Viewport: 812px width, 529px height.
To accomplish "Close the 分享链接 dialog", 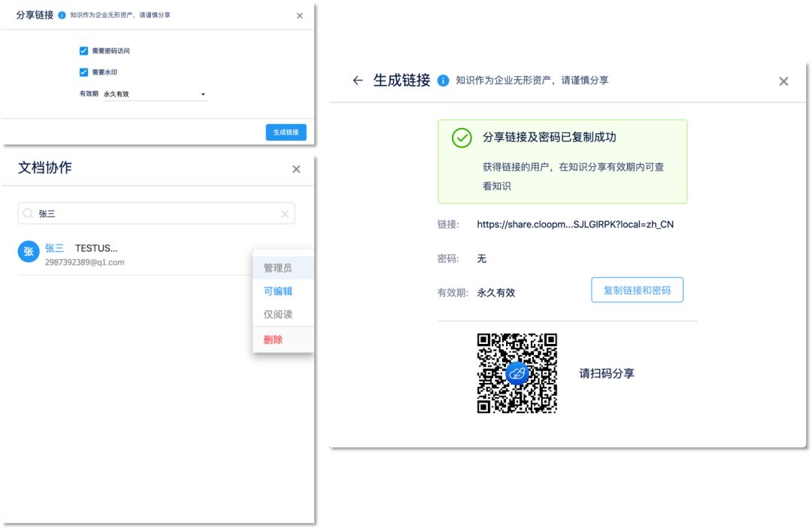I will point(300,16).
